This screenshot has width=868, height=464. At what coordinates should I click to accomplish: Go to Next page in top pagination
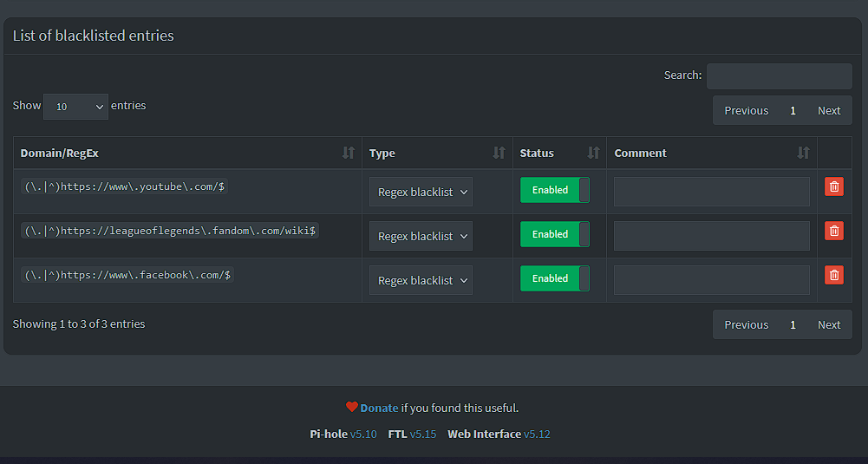[x=828, y=110]
